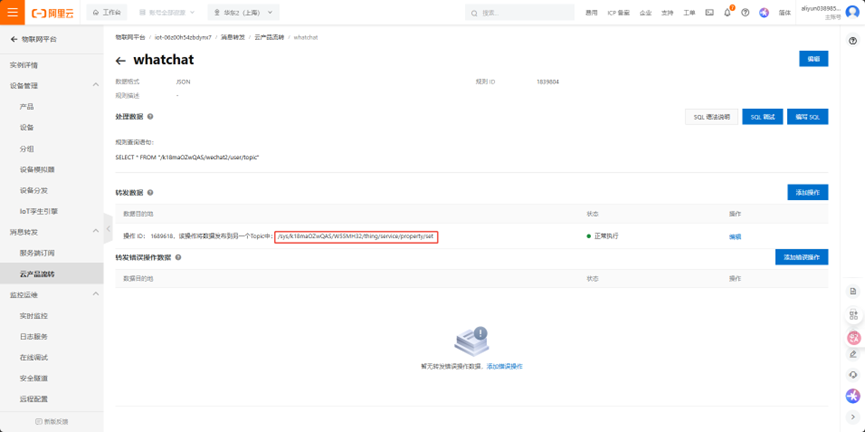Collapse the 消息转发 section
The height and width of the screenshot is (432, 865).
click(95, 231)
